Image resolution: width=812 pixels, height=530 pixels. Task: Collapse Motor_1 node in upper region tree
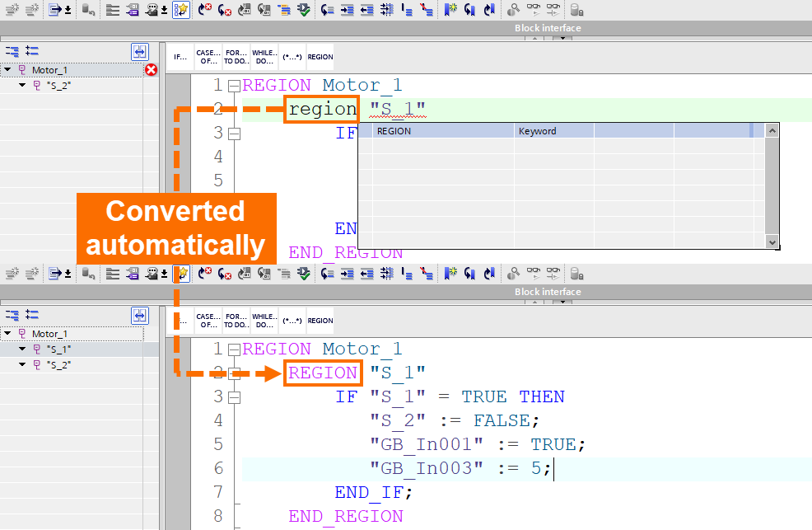point(7,70)
